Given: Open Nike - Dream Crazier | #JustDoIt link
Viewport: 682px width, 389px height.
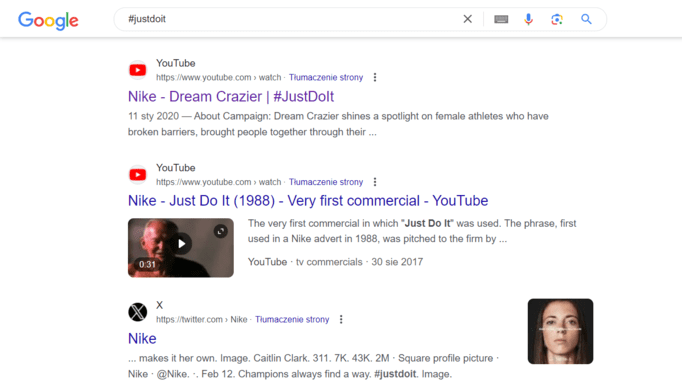Looking at the screenshot, I should pos(231,97).
